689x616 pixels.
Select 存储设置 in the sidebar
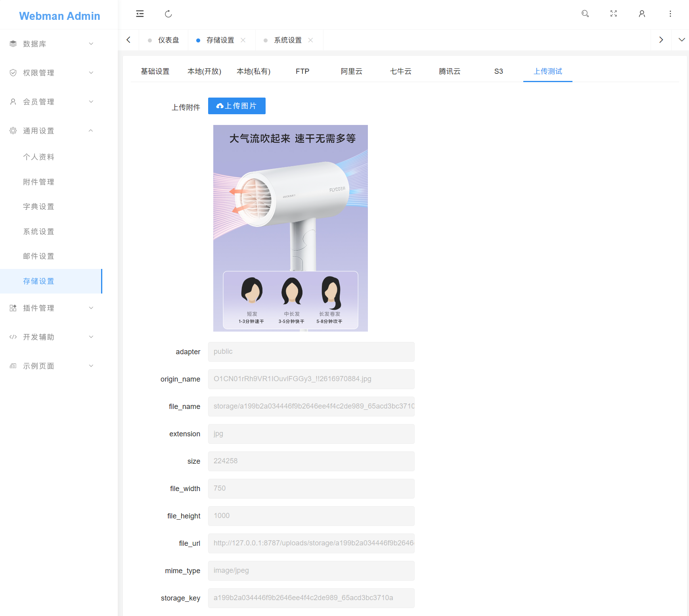[x=51, y=281]
